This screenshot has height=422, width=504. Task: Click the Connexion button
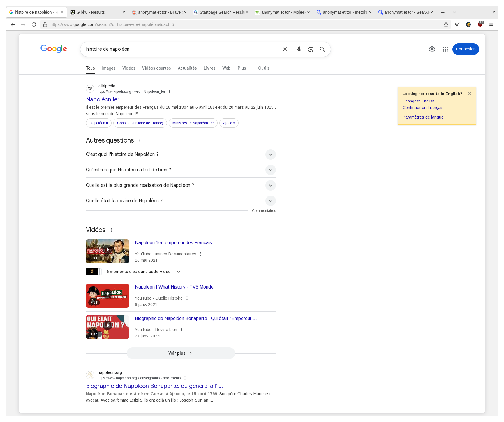click(466, 49)
